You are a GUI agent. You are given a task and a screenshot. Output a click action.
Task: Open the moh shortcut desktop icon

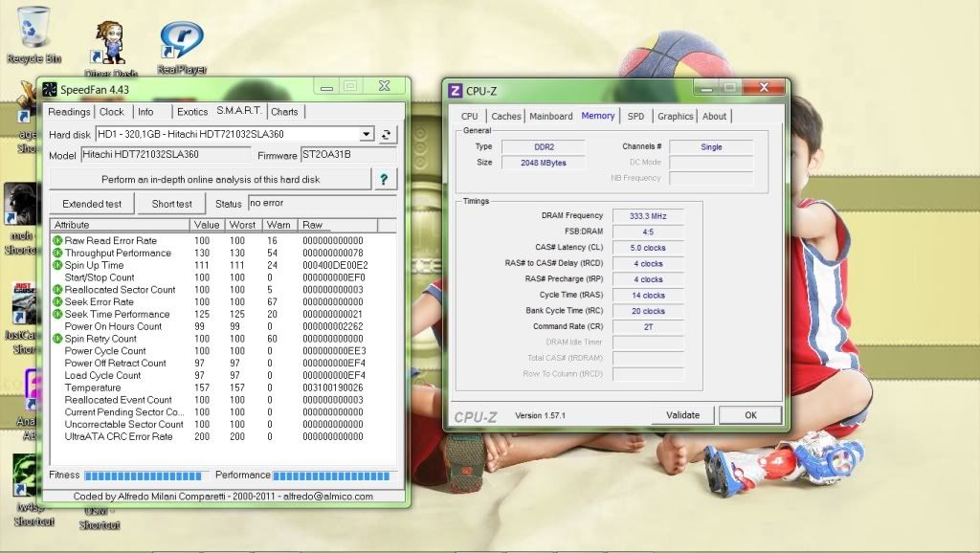coord(21,220)
